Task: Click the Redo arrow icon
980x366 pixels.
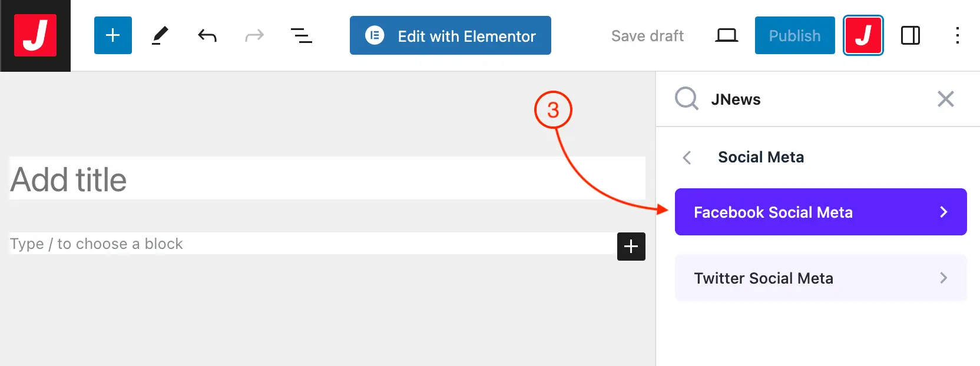Action: pos(254,36)
